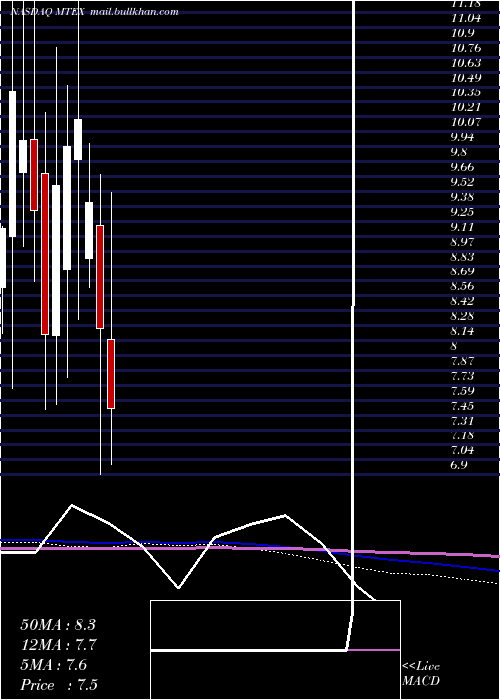This screenshot has height=700, width=500.
Task: Click the 8.42 price axis label
Action: coord(462,301)
